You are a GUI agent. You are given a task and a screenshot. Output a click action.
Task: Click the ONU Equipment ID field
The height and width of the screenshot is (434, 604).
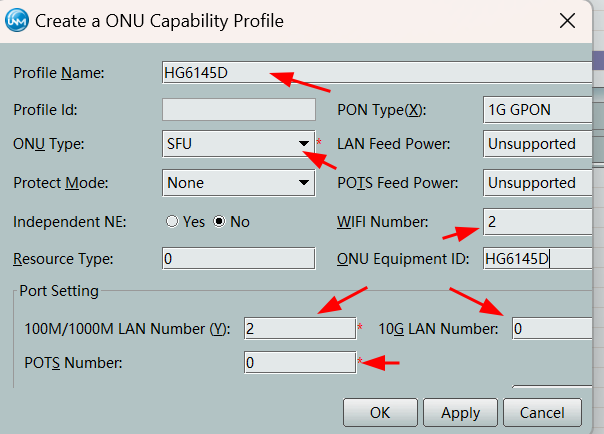537,258
